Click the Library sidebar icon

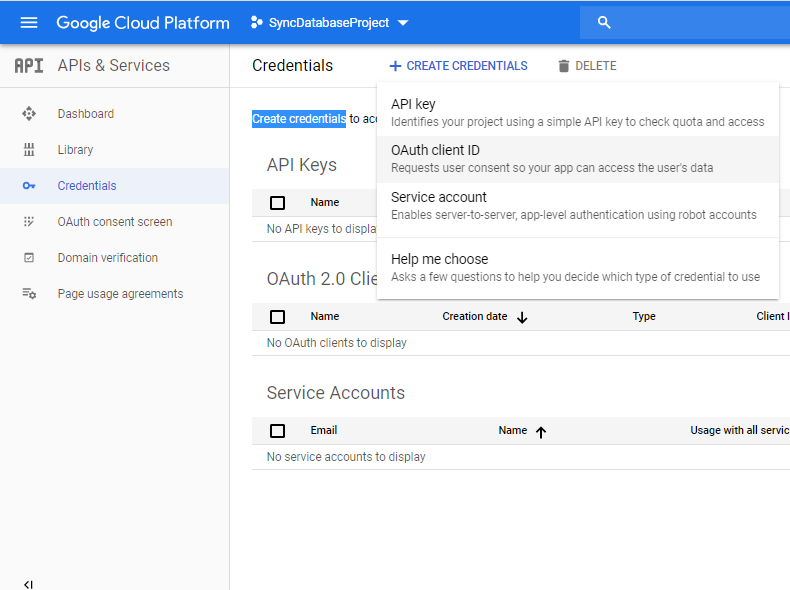[x=29, y=150]
